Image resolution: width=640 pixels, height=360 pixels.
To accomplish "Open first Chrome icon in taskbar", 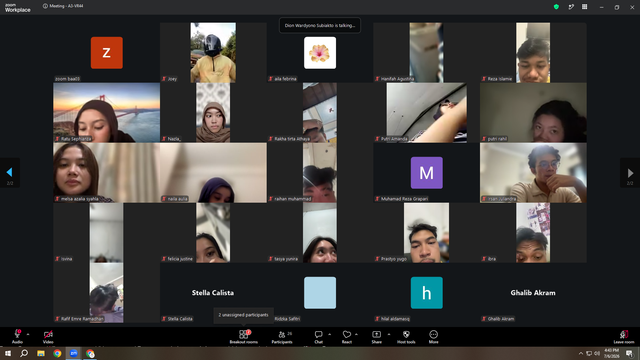I will tap(57, 353).
